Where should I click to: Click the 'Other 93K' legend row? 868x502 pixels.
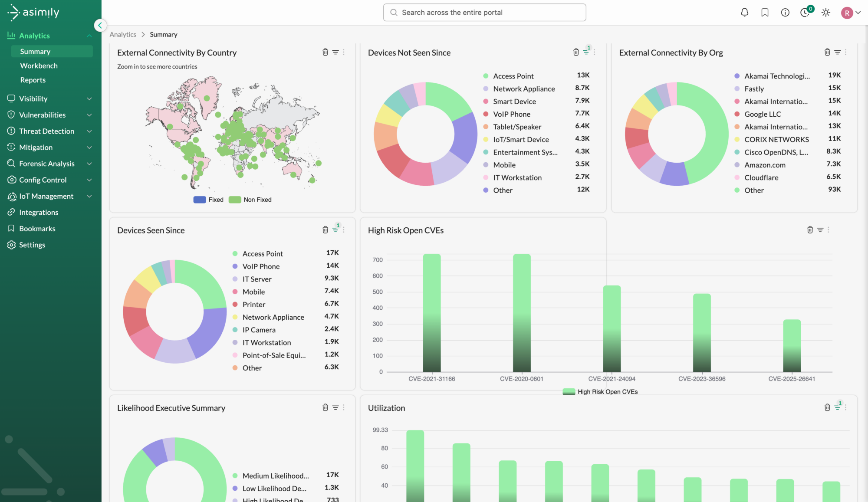[x=788, y=190]
